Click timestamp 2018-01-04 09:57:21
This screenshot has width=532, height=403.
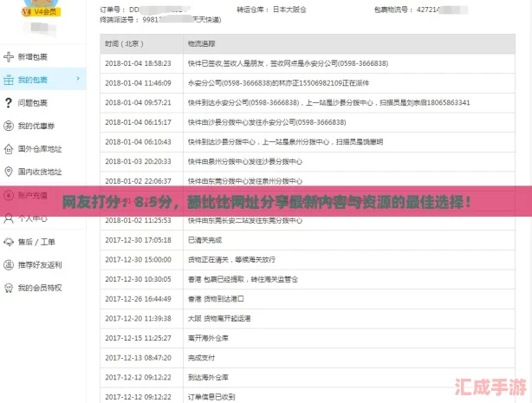coord(138,102)
